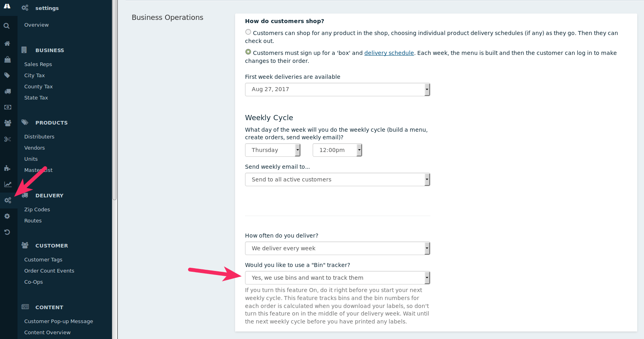
Task: Open the shopping bag store icon
Action: (8, 59)
